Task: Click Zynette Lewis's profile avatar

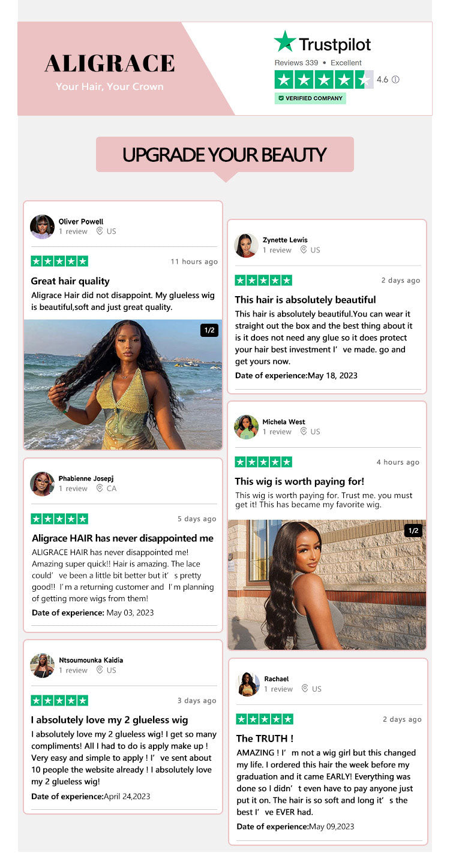Action: tap(246, 245)
